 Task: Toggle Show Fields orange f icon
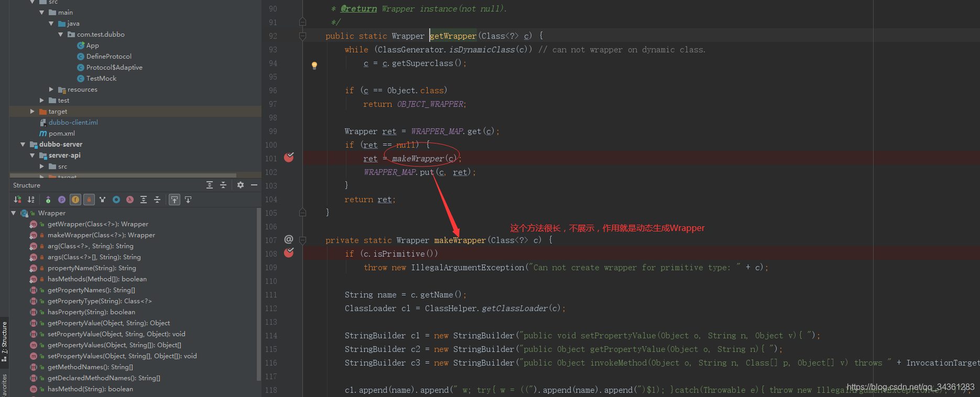(x=75, y=200)
